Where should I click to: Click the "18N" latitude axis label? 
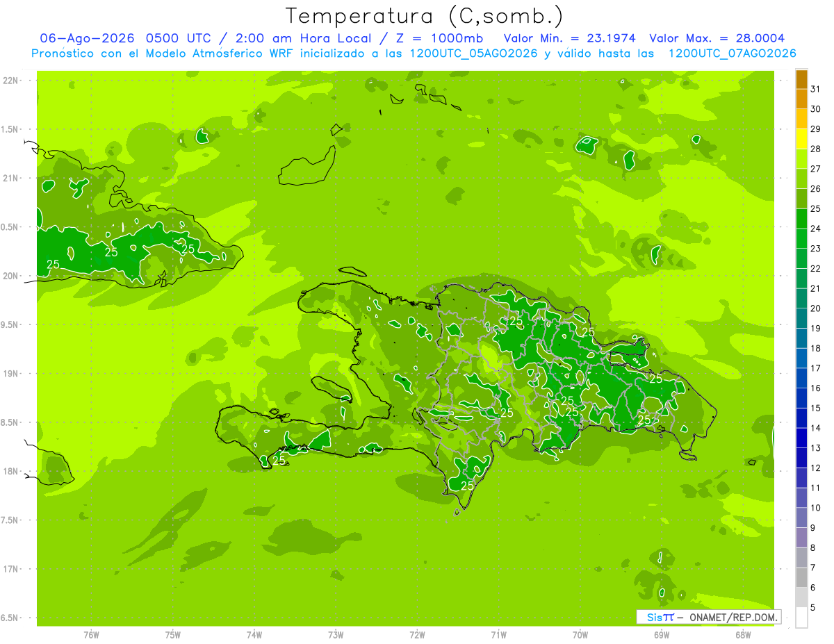coord(10,472)
